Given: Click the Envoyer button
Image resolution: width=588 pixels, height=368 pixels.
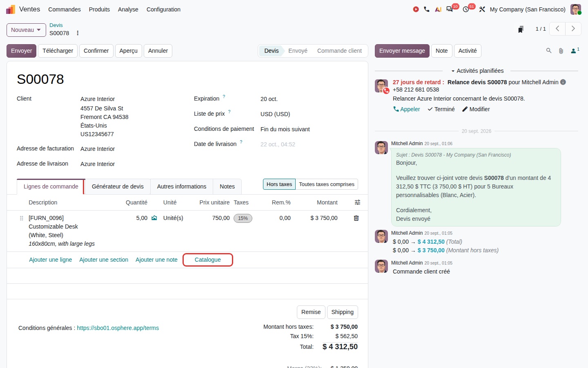Looking at the screenshot, I should click(21, 51).
